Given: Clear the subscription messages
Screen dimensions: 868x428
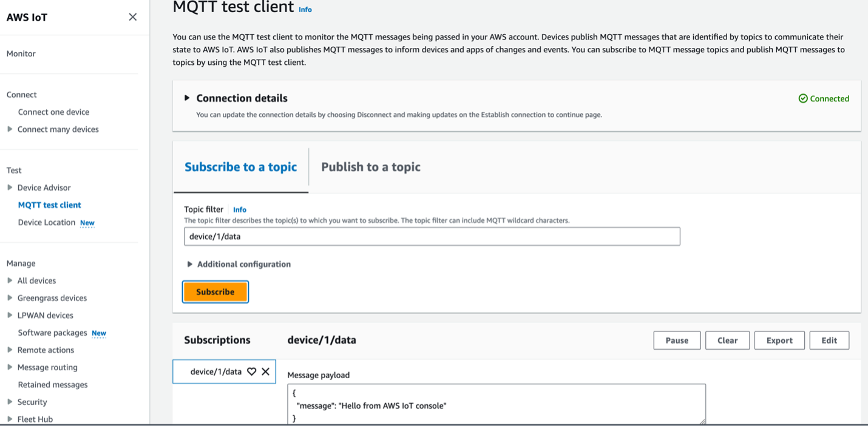Looking at the screenshot, I should click(x=727, y=340).
